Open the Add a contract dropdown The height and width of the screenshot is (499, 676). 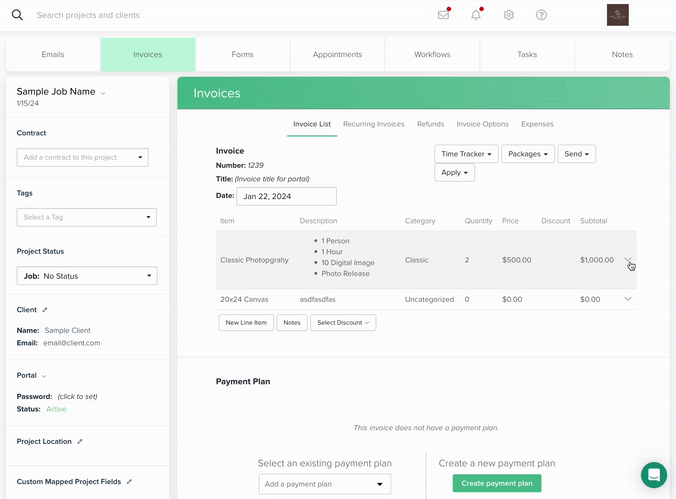(x=83, y=157)
